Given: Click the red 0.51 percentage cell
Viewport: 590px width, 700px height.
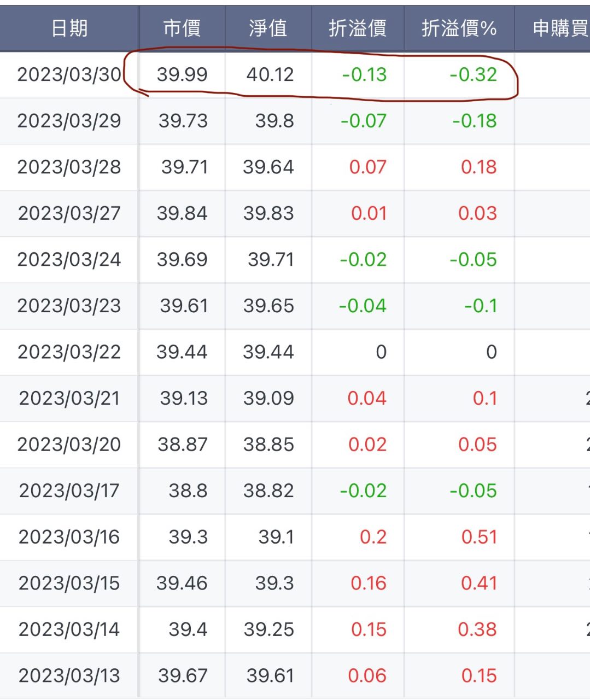Looking at the screenshot, I should pos(479,537).
